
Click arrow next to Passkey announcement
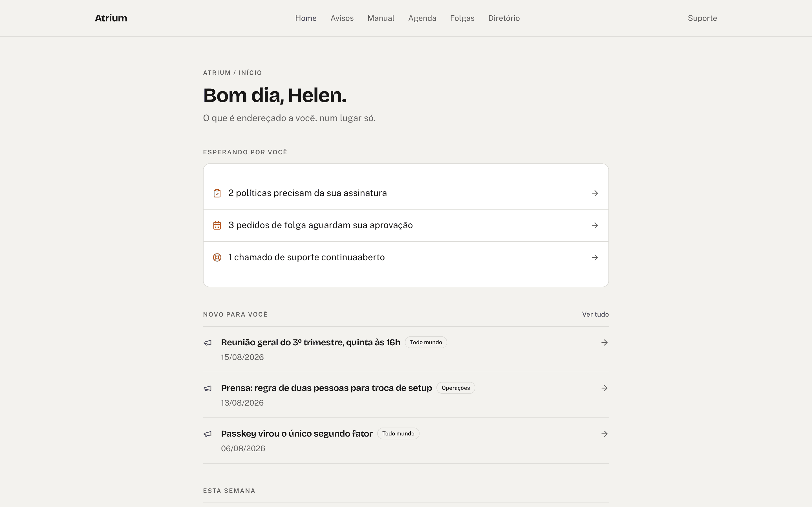coord(604,433)
